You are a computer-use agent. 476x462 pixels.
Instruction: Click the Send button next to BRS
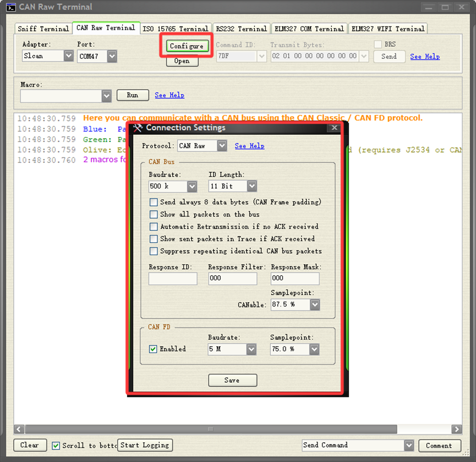pyautogui.click(x=389, y=57)
